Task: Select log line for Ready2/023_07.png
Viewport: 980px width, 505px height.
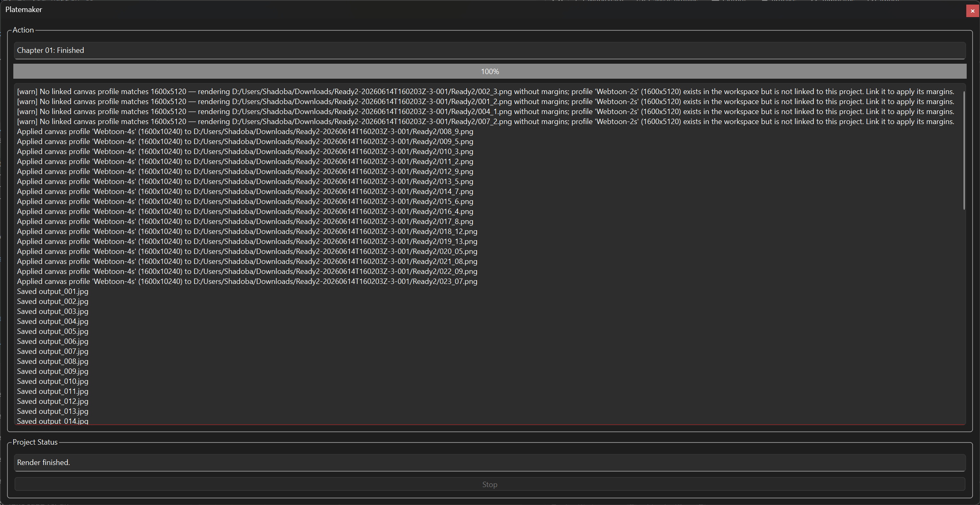Action: [x=247, y=281]
